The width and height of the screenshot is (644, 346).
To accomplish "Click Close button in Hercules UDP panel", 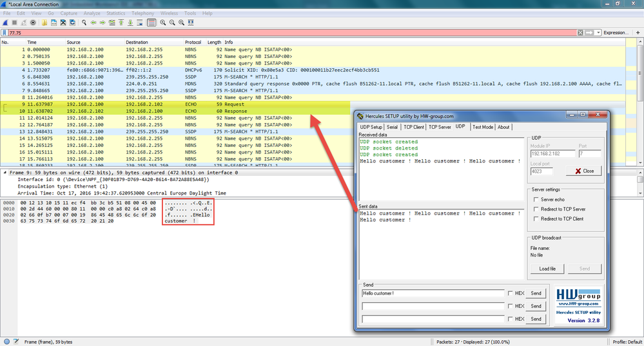I will tap(583, 171).
